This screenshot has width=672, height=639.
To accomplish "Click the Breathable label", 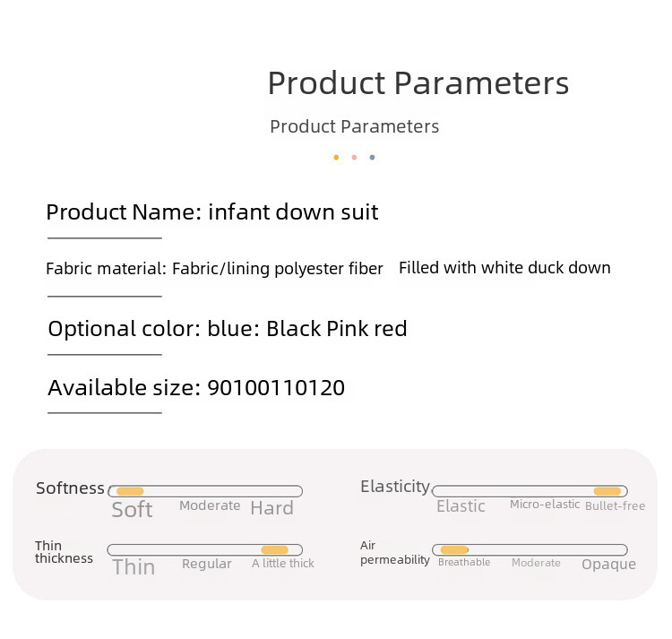I will (x=464, y=563).
